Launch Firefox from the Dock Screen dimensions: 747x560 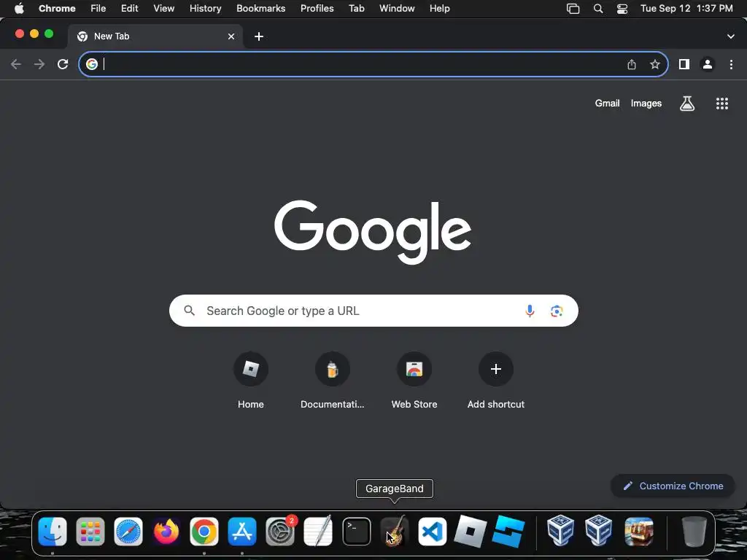(166, 532)
